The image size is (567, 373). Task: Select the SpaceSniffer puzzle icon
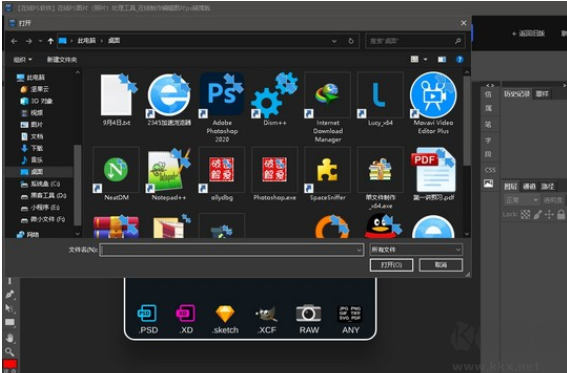click(328, 170)
